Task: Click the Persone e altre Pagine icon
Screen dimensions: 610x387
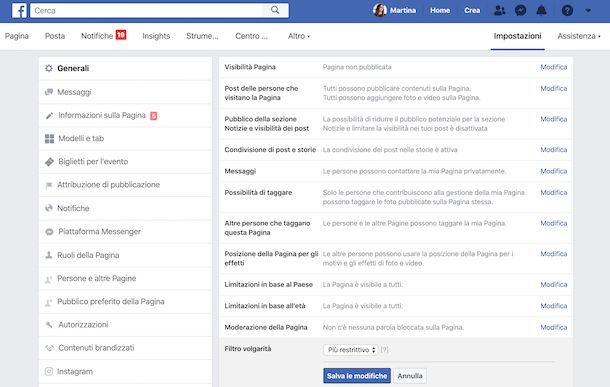Action: [x=49, y=279]
